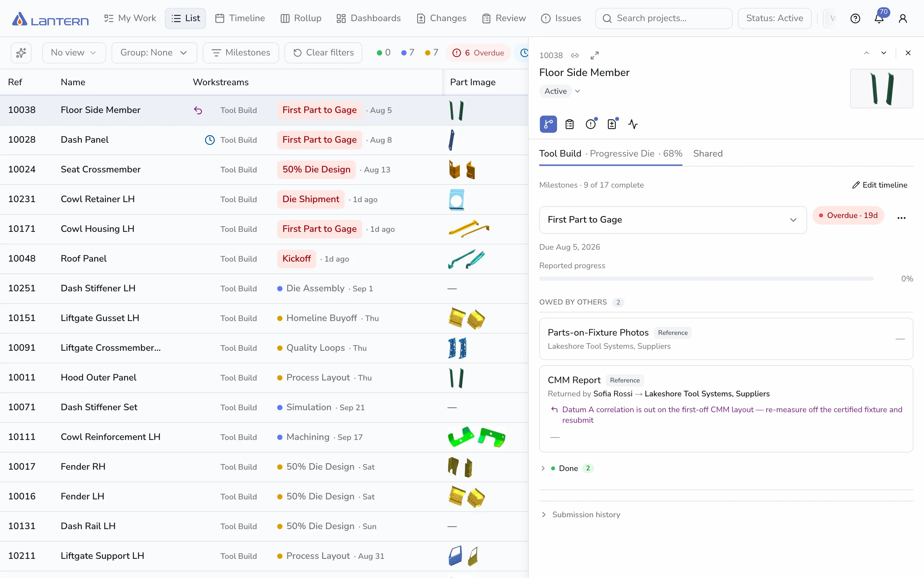Open the three-dot menu beside Overdue 19d
Screen dimensions: 924x578
coord(902,218)
